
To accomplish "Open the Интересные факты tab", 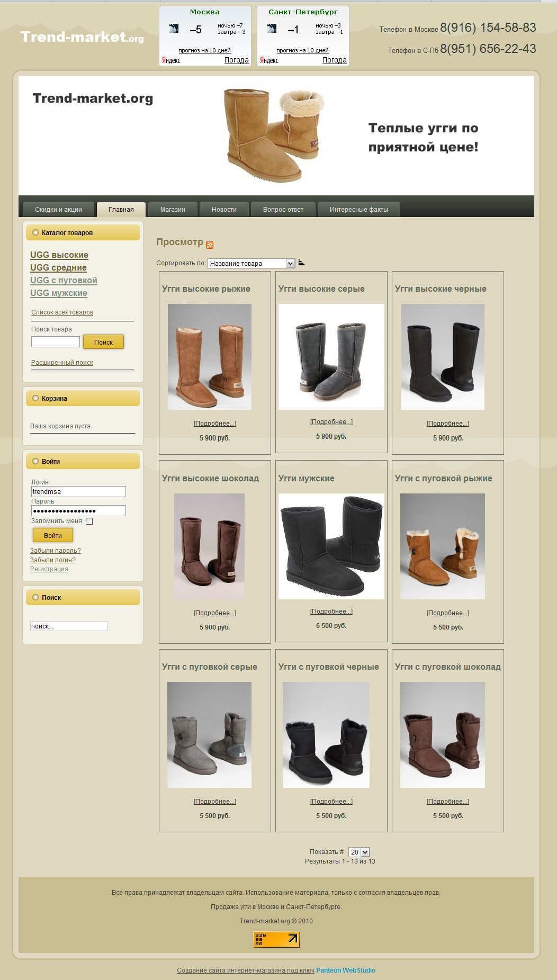I will pyautogui.click(x=358, y=210).
